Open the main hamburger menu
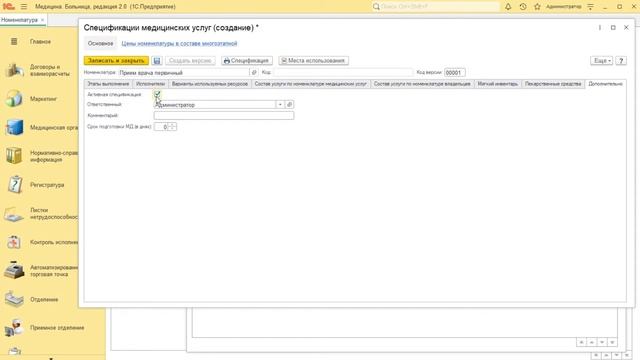 (x=24, y=7)
